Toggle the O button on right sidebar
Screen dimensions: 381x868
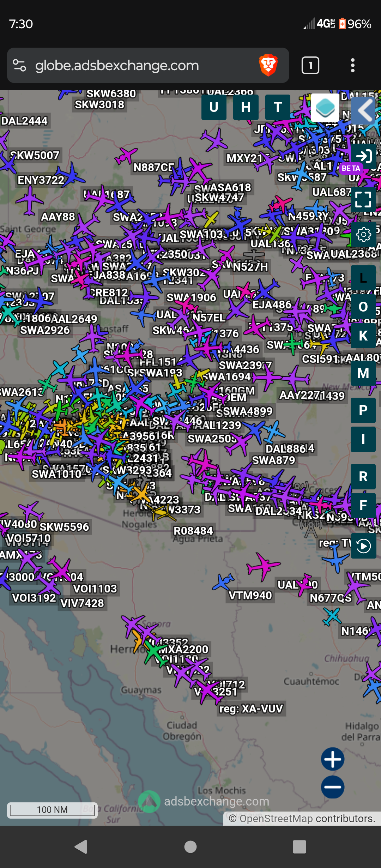point(363,307)
